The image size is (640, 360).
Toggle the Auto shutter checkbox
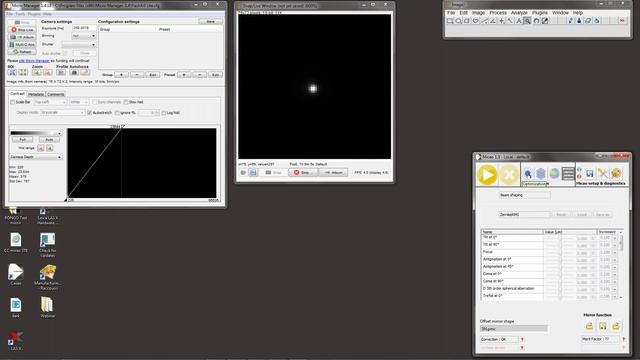(x=65, y=53)
